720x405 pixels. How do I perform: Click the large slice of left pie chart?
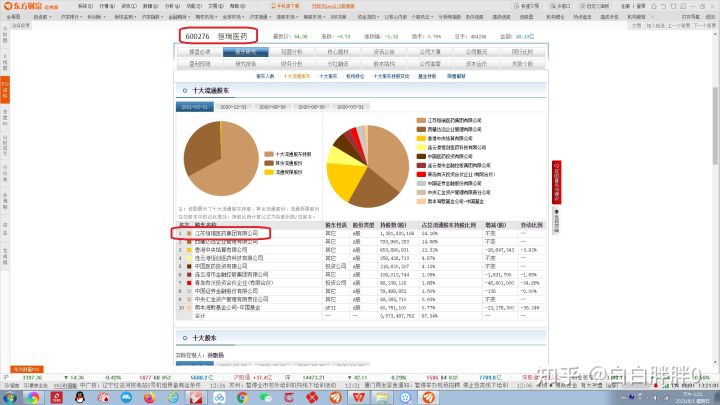click(230, 165)
